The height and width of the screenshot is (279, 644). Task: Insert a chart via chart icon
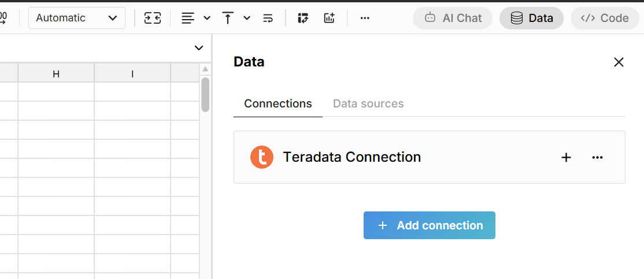(330, 18)
